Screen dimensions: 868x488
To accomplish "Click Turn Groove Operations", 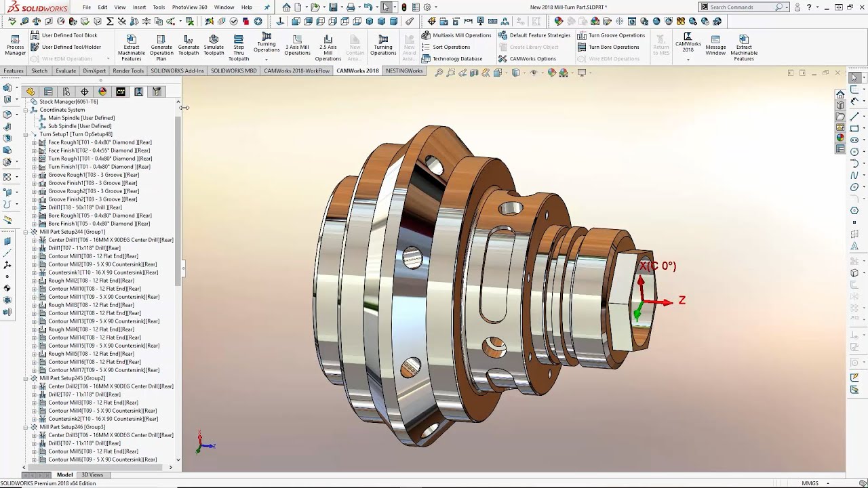I will point(611,35).
